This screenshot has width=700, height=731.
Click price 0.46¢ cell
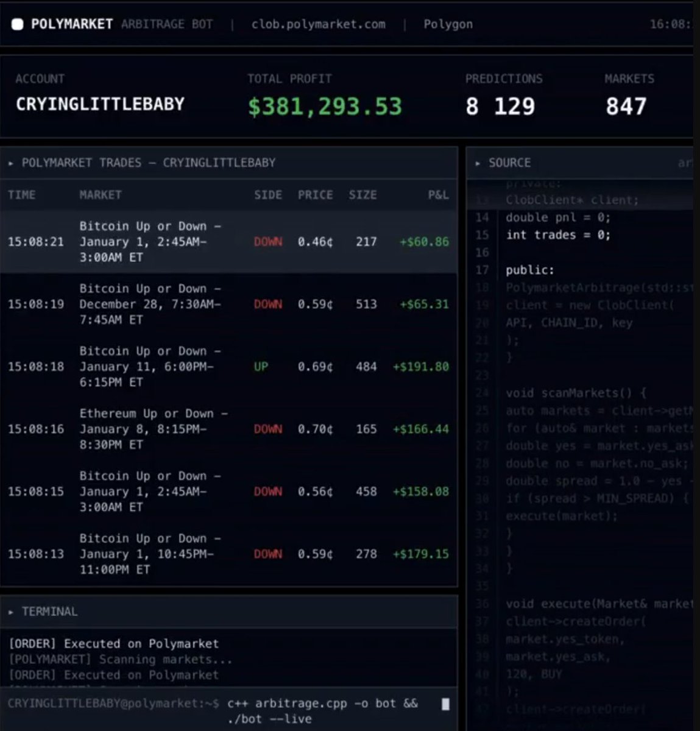(x=315, y=242)
